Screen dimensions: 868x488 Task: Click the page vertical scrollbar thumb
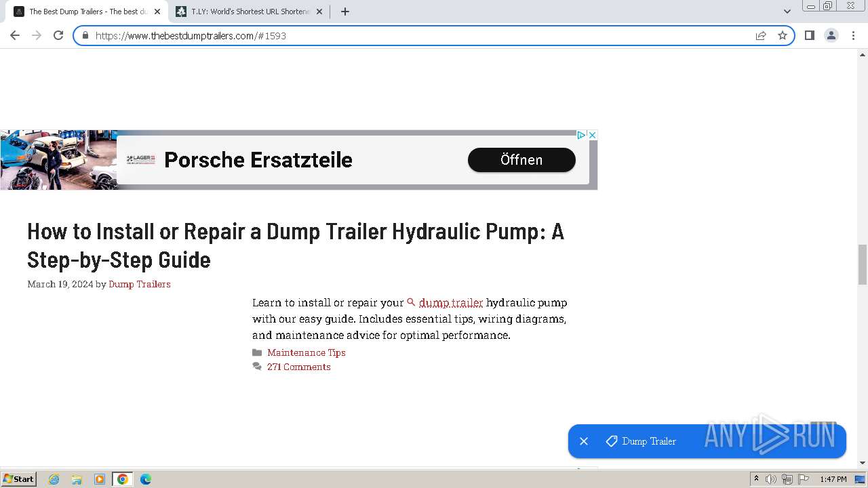coord(863,264)
